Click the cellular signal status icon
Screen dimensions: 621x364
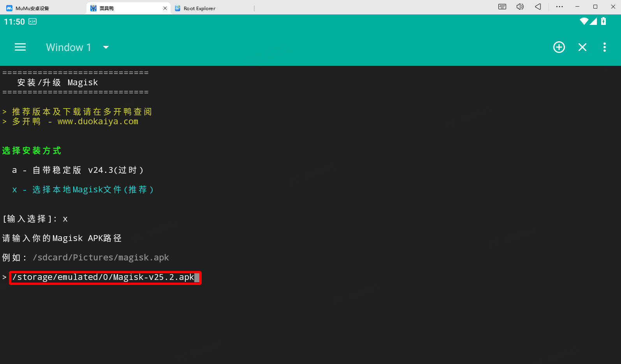593,21
